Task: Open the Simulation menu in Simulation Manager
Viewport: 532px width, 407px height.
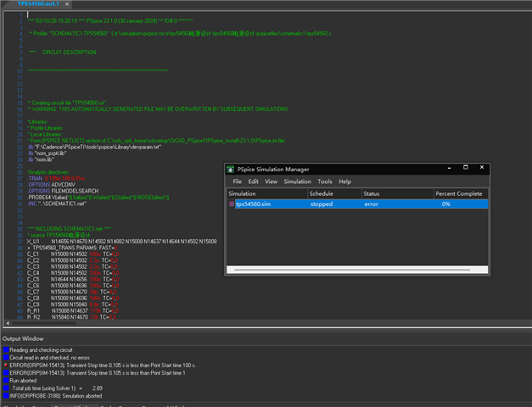Action: point(297,181)
